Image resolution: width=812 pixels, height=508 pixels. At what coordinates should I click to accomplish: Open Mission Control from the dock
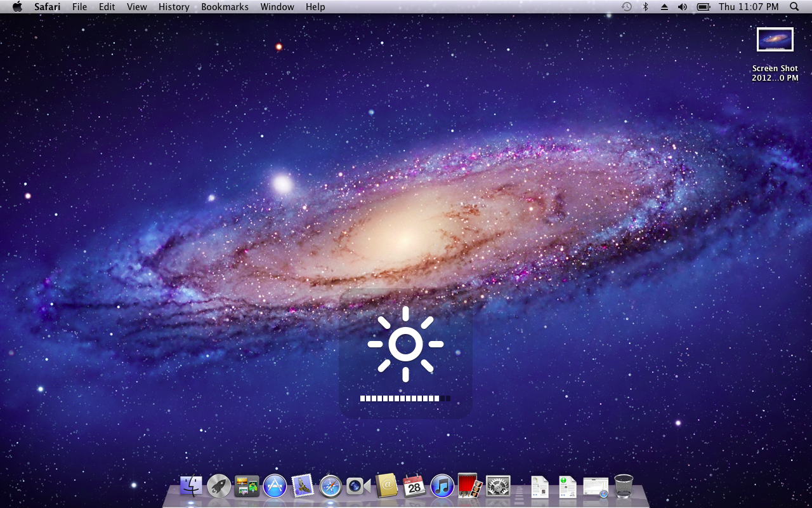[x=247, y=486]
